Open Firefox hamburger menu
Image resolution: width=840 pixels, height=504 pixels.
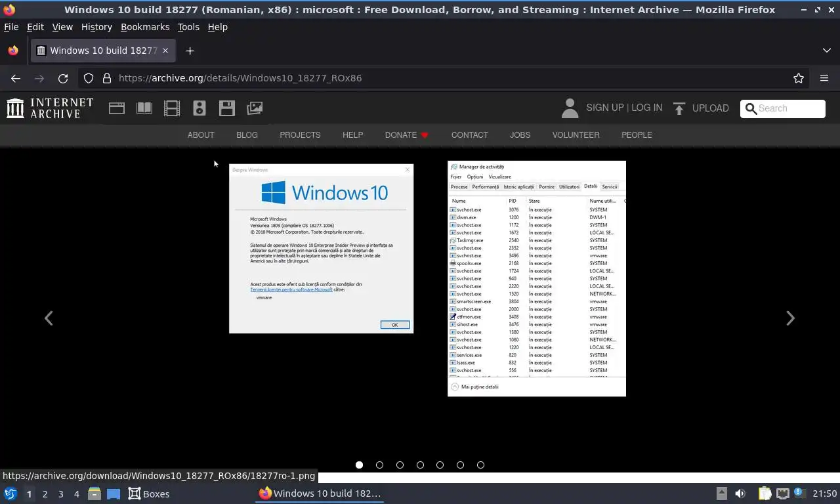824,78
